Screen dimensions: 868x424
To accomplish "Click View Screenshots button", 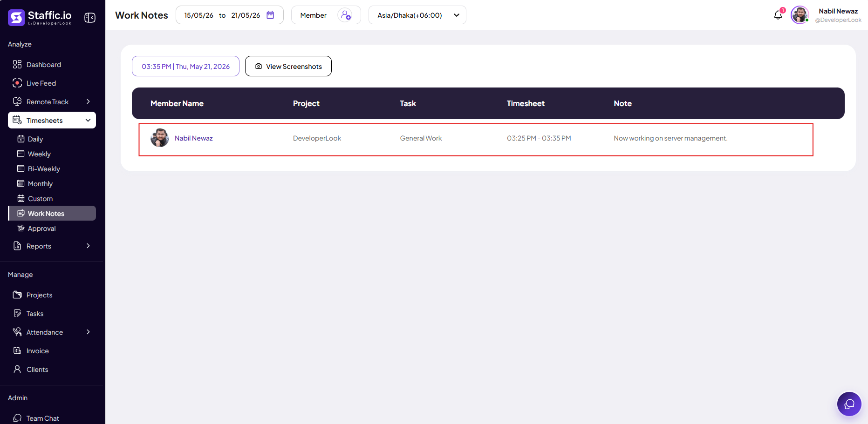I will coord(288,66).
